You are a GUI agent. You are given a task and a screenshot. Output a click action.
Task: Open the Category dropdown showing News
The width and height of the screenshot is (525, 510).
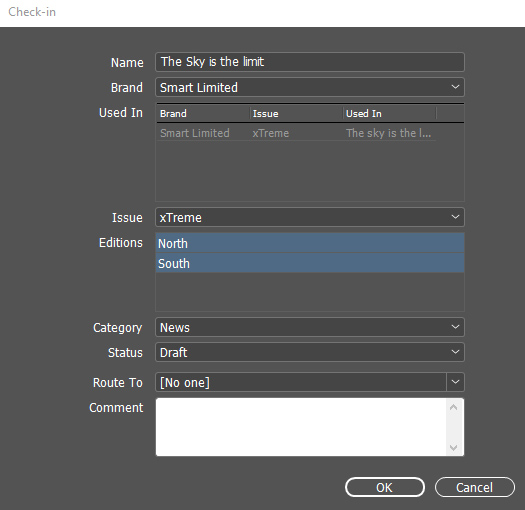pos(310,327)
